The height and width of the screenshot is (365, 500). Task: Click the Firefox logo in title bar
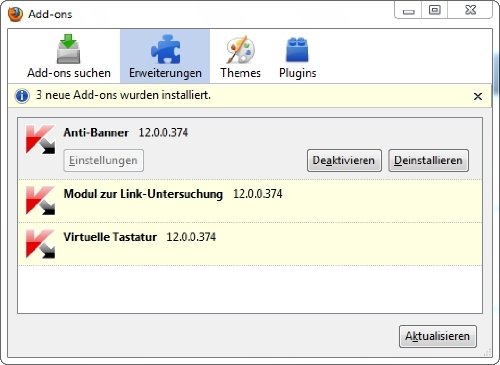click(x=15, y=14)
